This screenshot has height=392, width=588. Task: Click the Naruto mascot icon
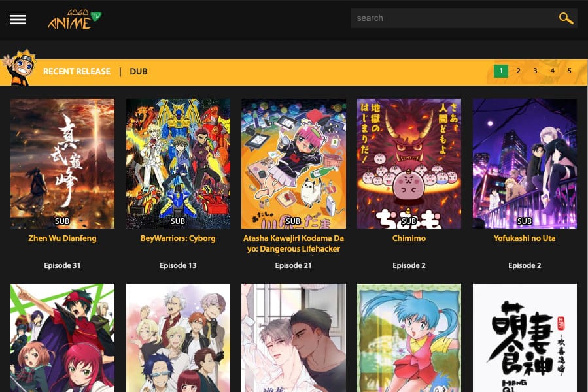pyautogui.click(x=19, y=67)
